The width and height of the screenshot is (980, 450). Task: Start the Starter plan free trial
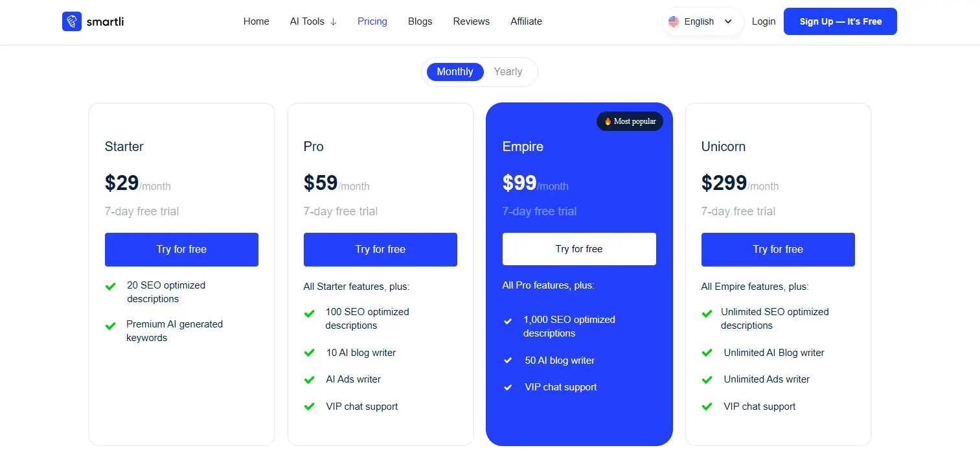coord(181,249)
